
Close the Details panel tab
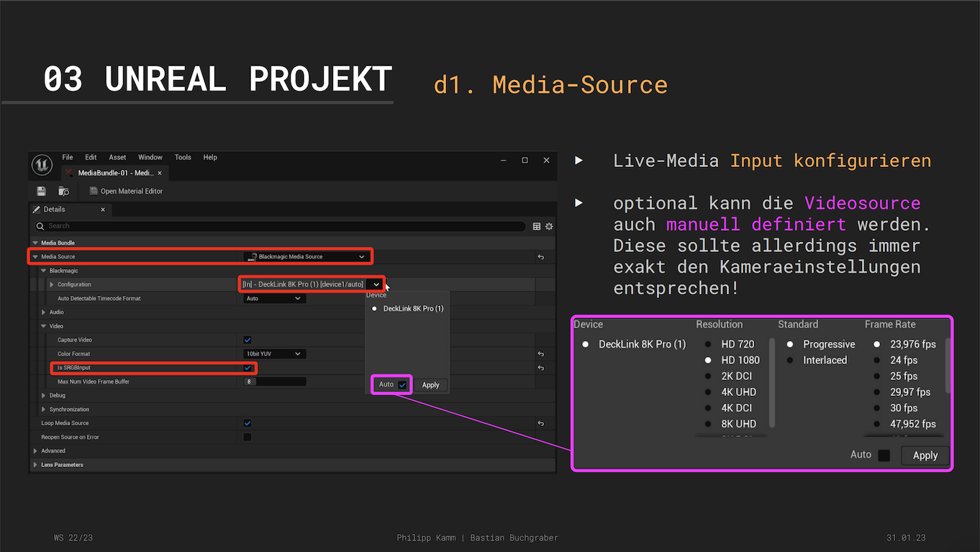tap(103, 209)
